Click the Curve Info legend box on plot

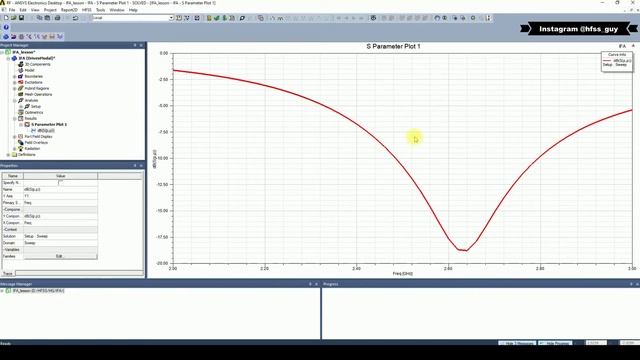click(x=617, y=62)
